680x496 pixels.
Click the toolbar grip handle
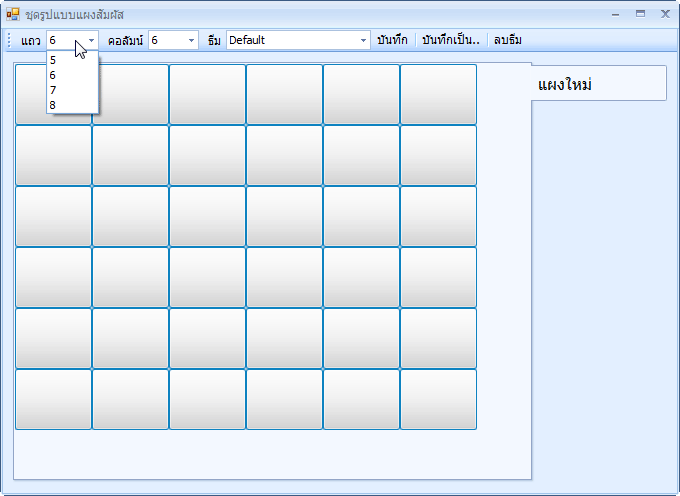[10, 41]
